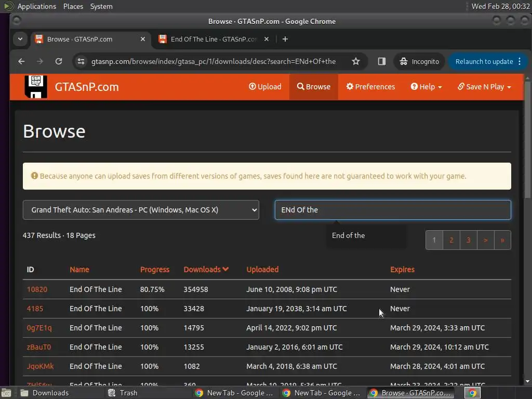The image size is (532, 399).
Task: Select current page 1 in pagination
Action: 434,240
